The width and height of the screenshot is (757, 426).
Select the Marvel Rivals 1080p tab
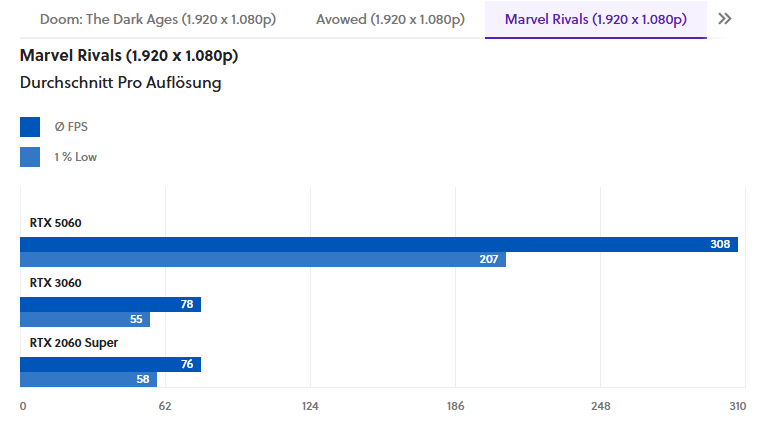point(595,19)
